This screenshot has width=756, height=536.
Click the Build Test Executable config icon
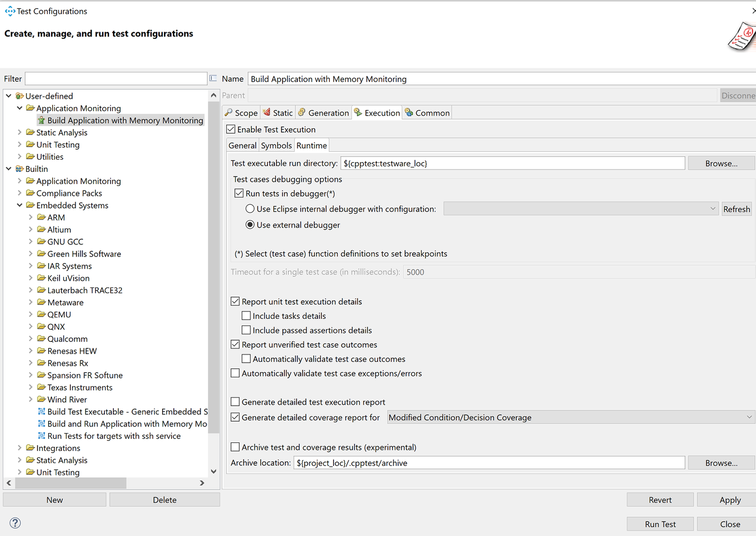(42, 411)
